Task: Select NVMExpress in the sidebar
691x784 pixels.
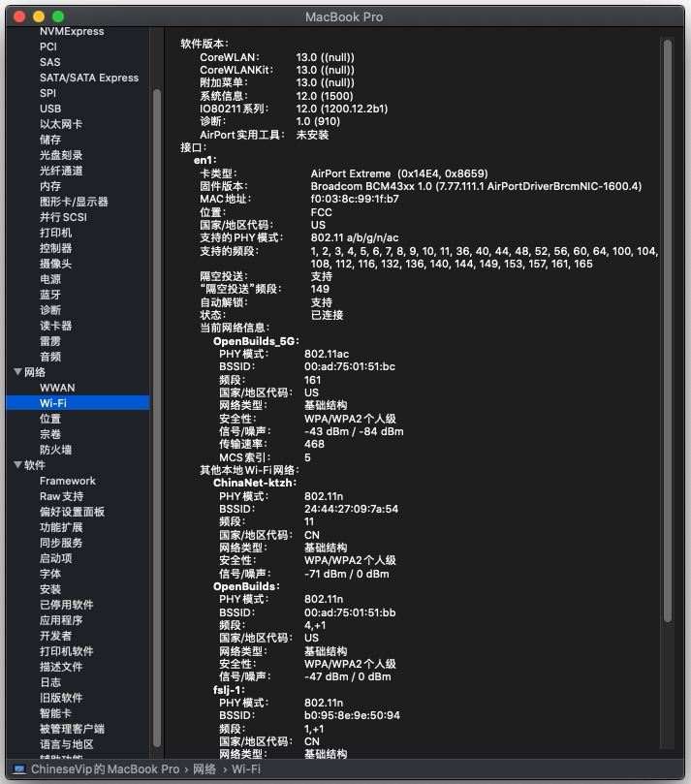Action: click(x=72, y=31)
